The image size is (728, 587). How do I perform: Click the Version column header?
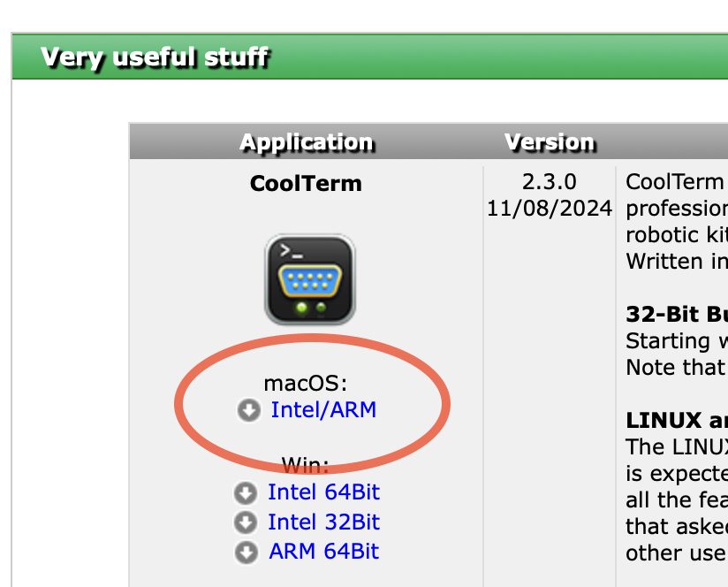[x=550, y=142]
